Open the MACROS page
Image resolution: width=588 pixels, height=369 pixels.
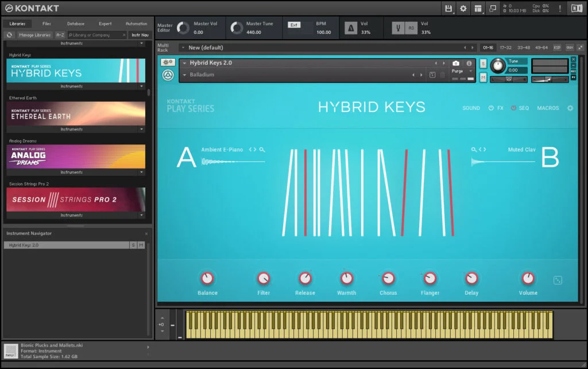548,108
